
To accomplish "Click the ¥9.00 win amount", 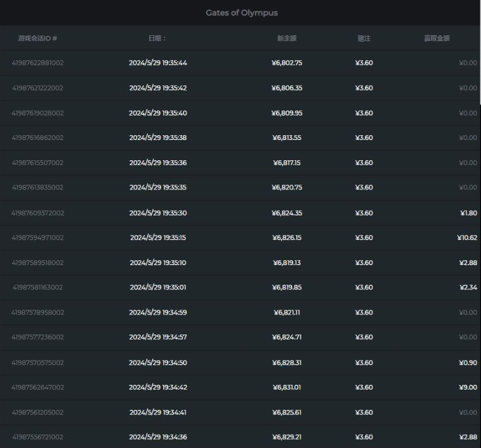I will tap(468, 387).
